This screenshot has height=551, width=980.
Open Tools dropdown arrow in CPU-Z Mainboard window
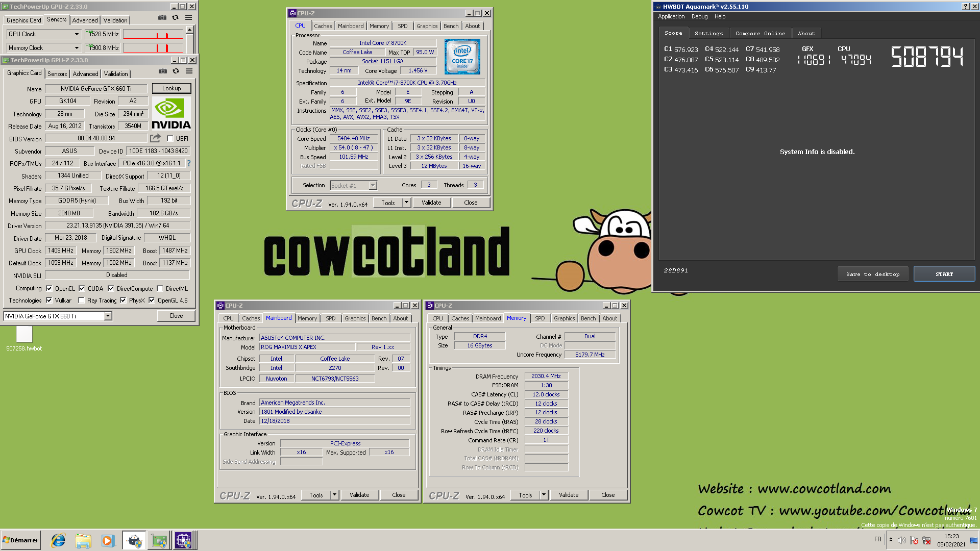pyautogui.click(x=334, y=495)
